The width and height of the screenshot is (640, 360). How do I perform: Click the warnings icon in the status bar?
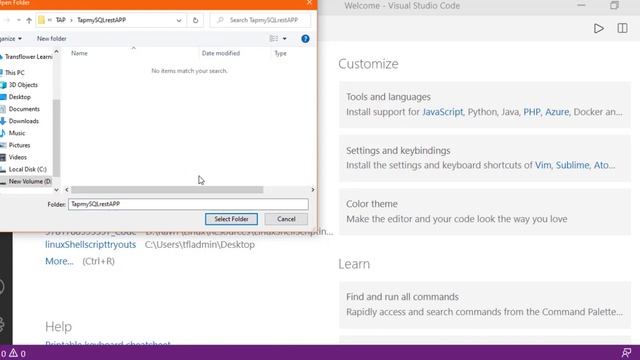[x=13, y=353]
